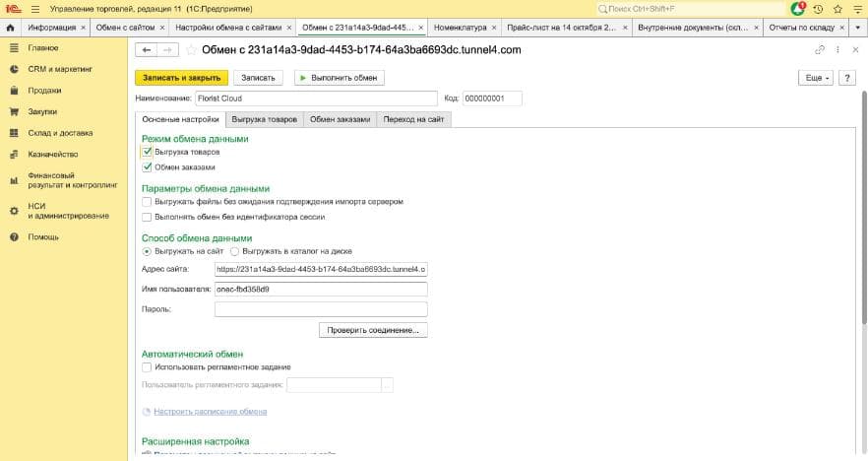
Task: Click Выполнить обмен button
Action: [340, 78]
